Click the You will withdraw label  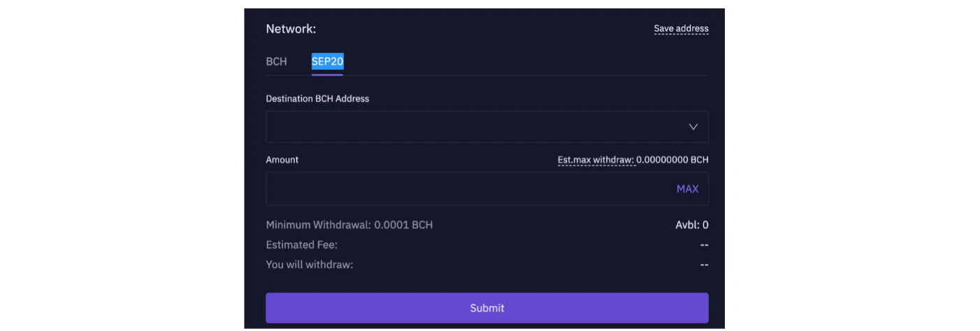pyautogui.click(x=310, y=265)
